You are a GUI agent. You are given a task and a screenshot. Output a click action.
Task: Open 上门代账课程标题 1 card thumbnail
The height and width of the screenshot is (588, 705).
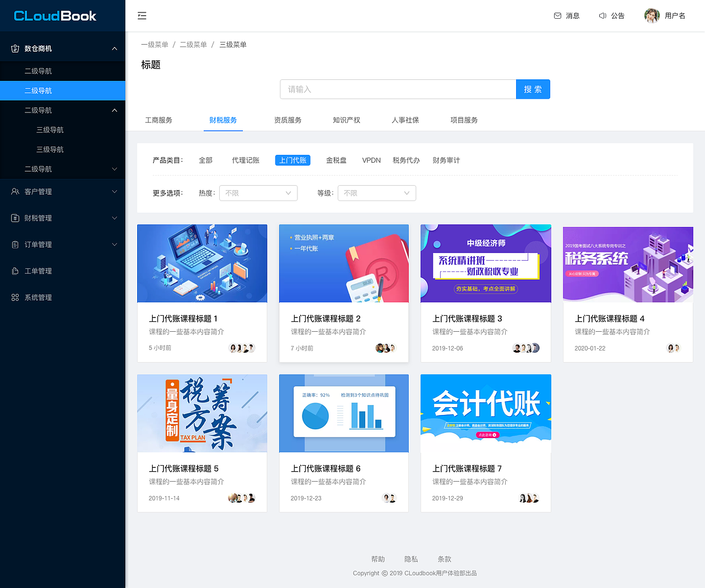(x=202, y=263)
